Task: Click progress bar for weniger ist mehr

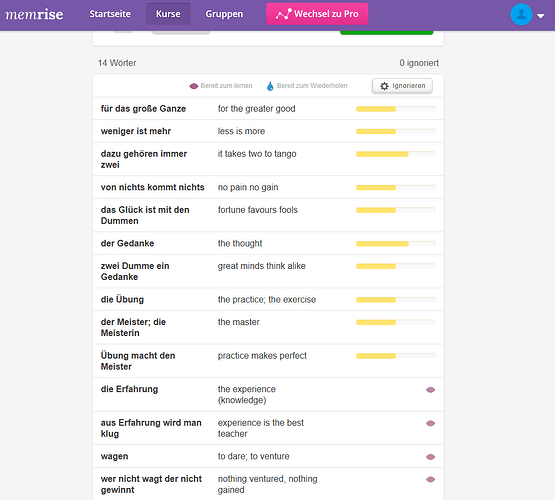Action: 395,131
